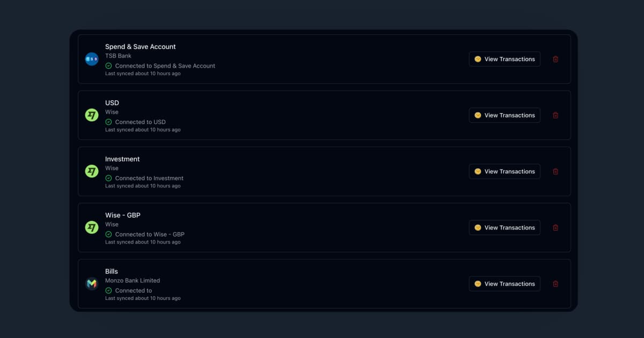Click the delete icon beside Wise - GBP
The image size is (644, 338).
(x=555, y=227)
